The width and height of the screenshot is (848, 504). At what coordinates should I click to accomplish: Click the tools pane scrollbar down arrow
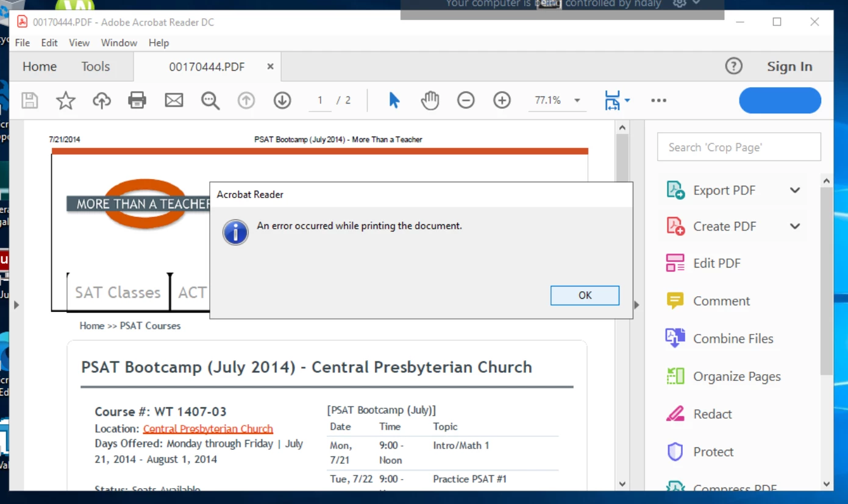[826, 484]
